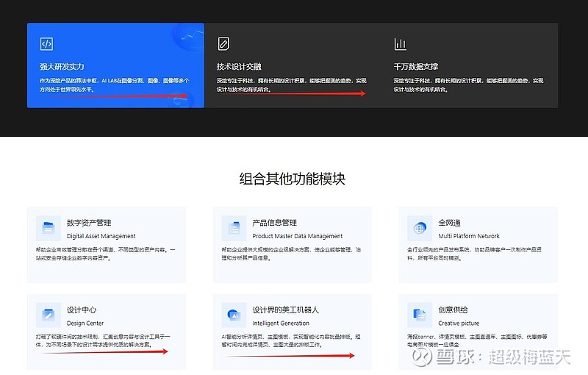Click Intelligent Generation subtitle
The height and width of the screenshot is (375, 588).
[x=281, y=324]
